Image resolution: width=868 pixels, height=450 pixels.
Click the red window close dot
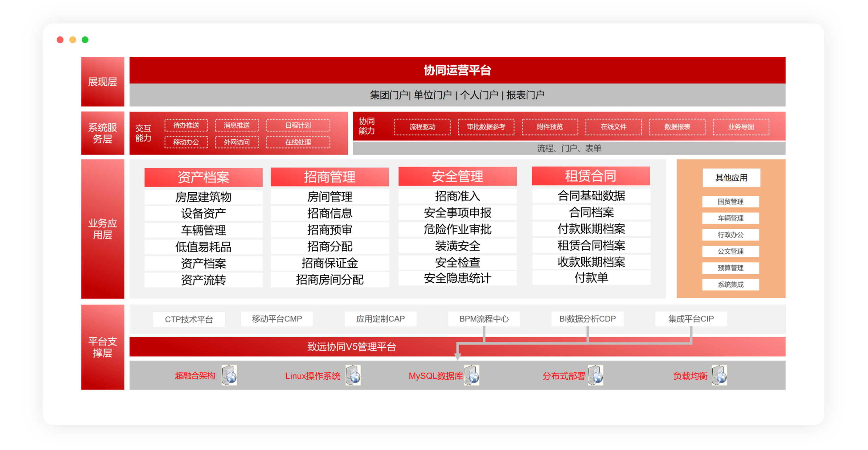click(x=60, y=40)
